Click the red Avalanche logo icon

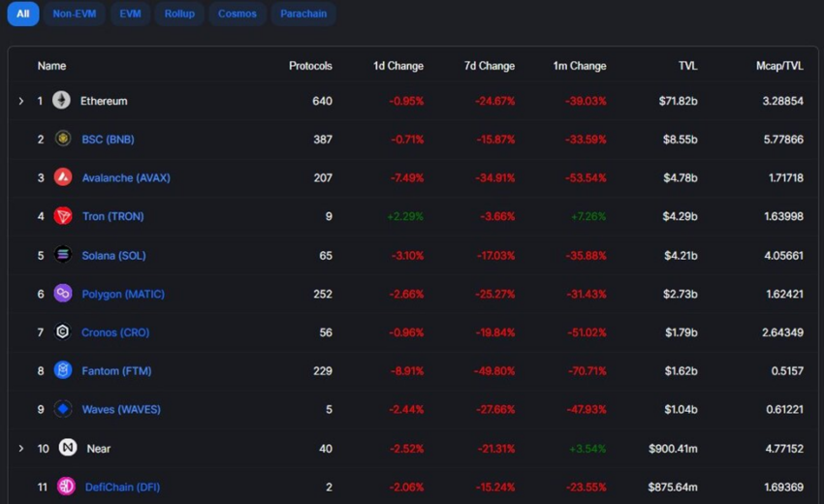coord(63,177)
